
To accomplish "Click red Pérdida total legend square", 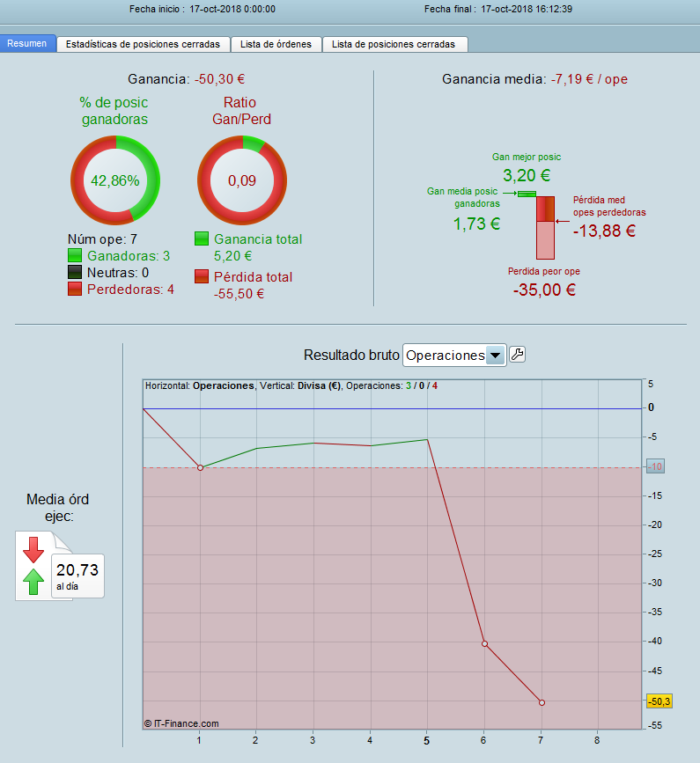I will pyautogui.click(x=202, y=276).
